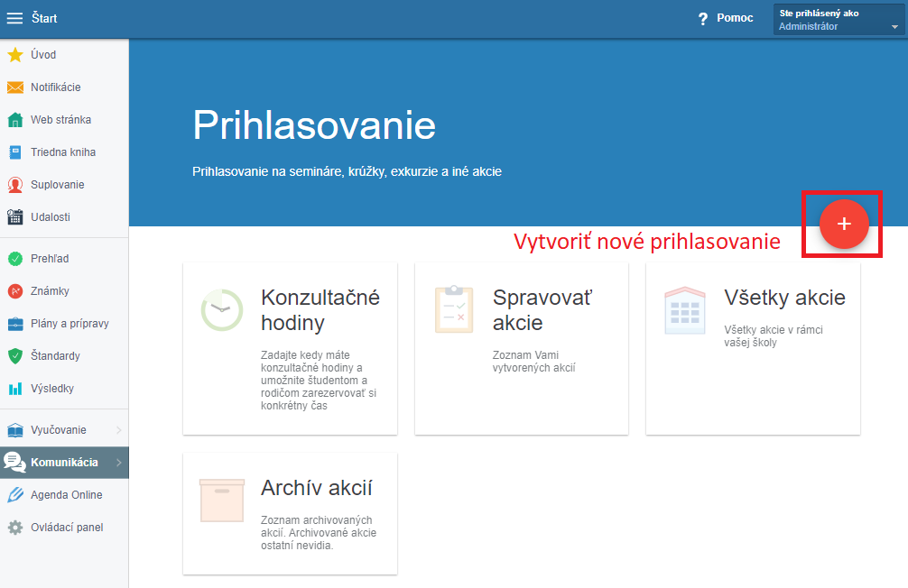Screen dimensions: 908x588
Task: Expand the Komunikácia submenu arrow
Action: [118, 463]
